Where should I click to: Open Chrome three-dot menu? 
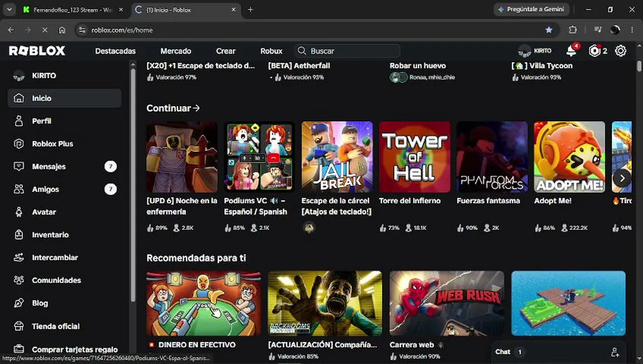tap(632, 30)
